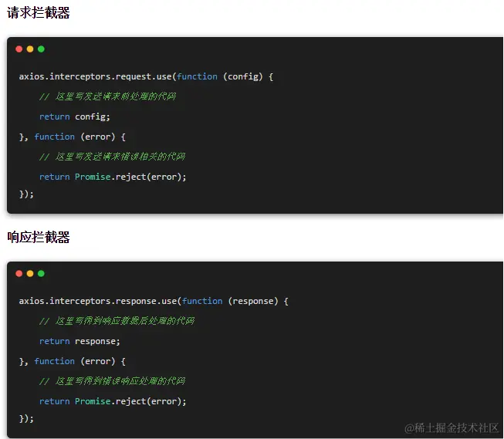Click the 请求拦截器 heading
Screen dimensions: 504x439
pos(39,13)
